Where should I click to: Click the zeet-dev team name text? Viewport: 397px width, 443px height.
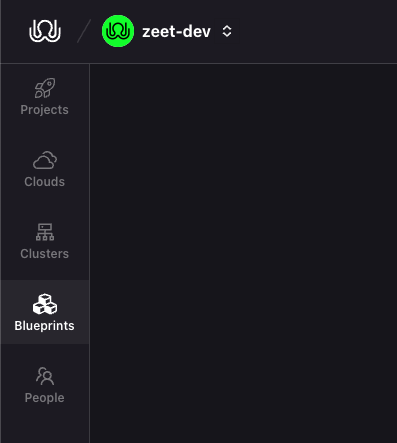176,32
